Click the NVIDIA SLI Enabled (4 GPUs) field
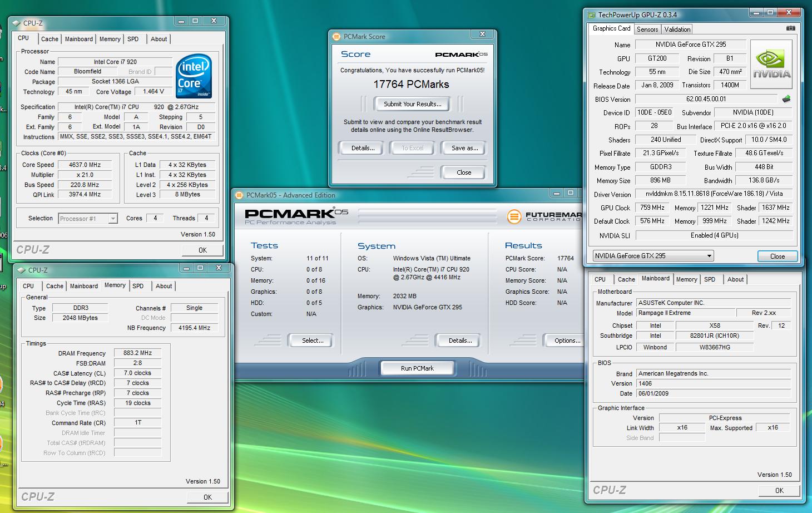 pos(714,235)
